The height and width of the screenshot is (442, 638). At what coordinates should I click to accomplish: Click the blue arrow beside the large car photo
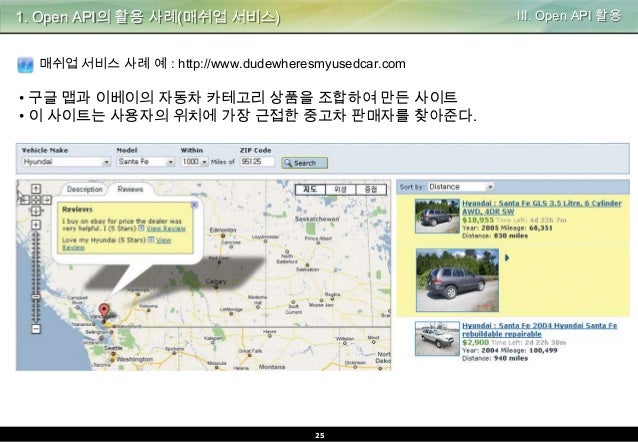pyautogui.click(x=507, y=258)
